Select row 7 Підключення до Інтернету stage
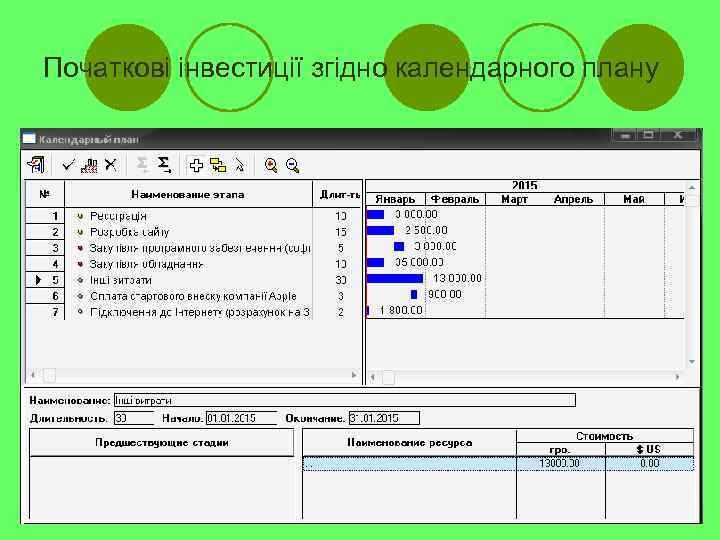Viewport: 720px width, 540px height. pos(193,312)
